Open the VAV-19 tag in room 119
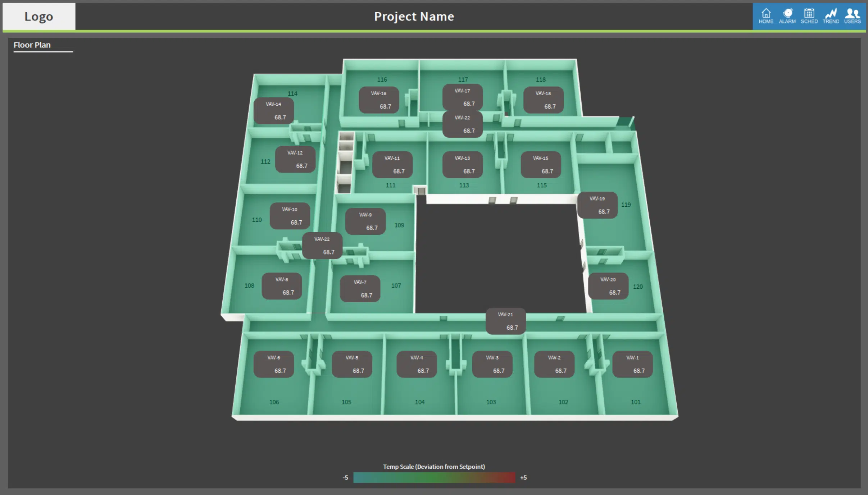 coord(597,205)
